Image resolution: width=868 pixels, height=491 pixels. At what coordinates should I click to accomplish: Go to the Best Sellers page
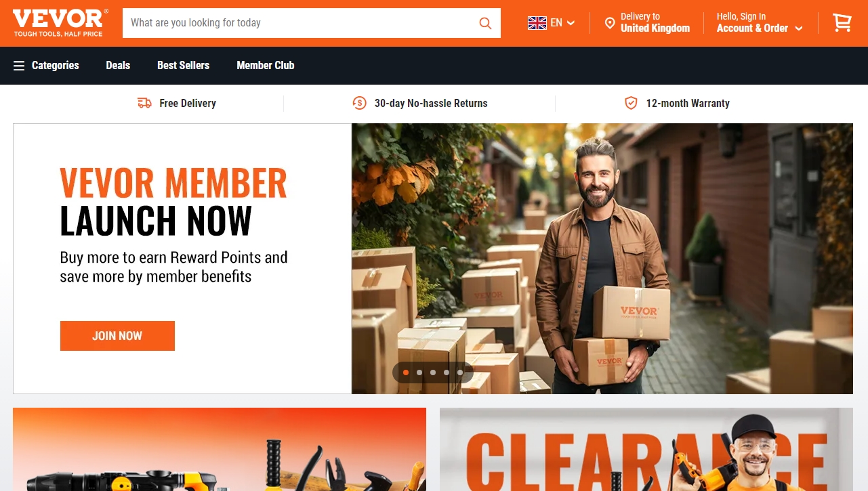click(183, 66)
